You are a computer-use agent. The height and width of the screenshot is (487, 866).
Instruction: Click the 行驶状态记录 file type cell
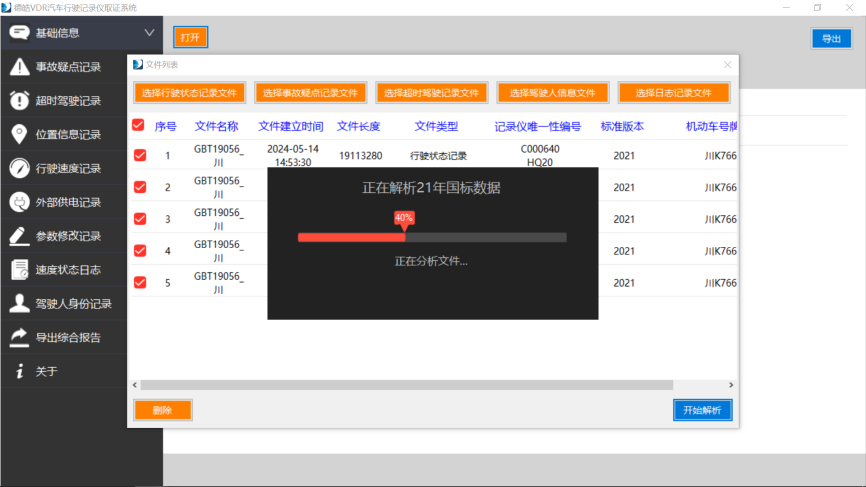pos(438,156)
